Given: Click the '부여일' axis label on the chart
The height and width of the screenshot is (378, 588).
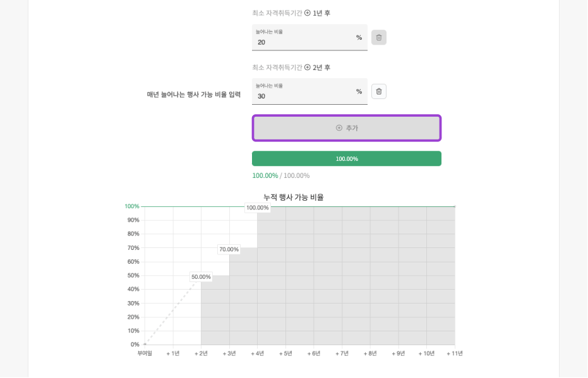Looking at the screenshot, I should click(x=144, y=353).
